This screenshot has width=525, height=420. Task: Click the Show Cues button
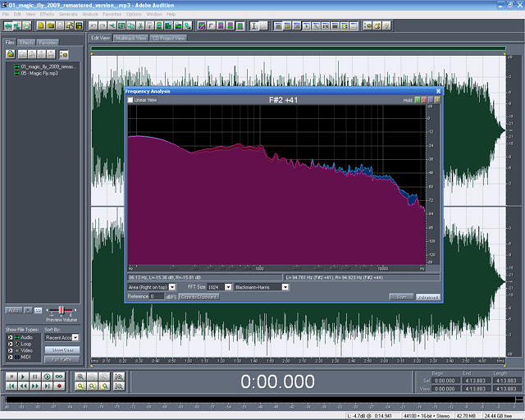(62, 350)
